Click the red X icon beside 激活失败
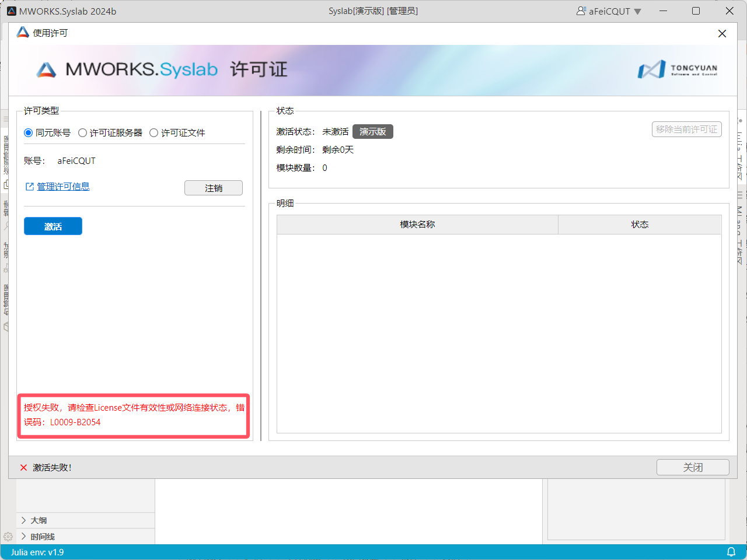Viewport: 747px width, 560px height. (23, 468)
